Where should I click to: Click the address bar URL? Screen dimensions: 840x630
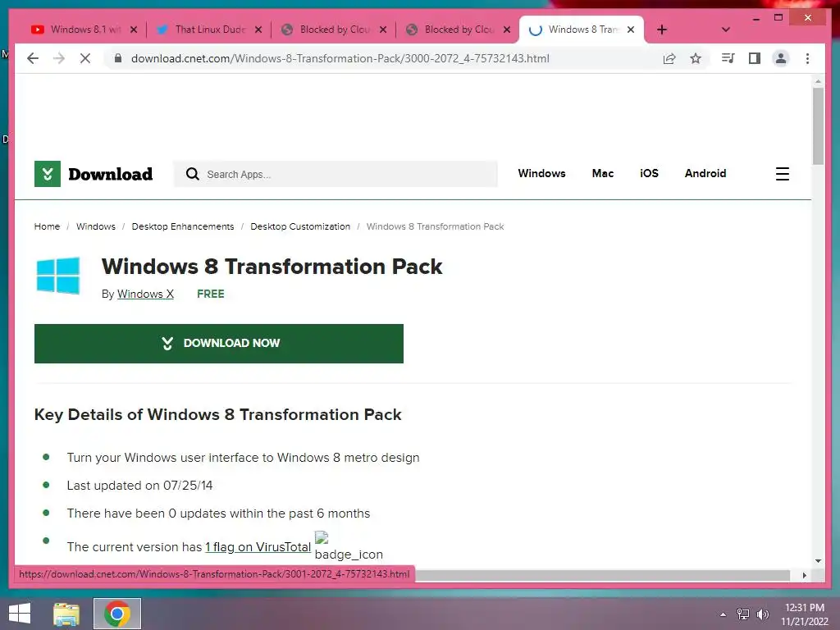340,58
